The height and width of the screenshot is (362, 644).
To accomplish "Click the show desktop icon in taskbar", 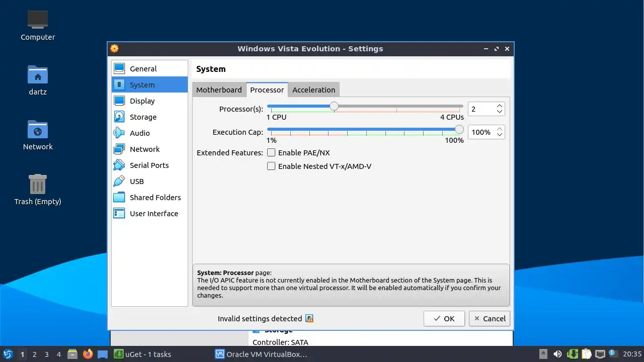I will [x=103, y=354].
